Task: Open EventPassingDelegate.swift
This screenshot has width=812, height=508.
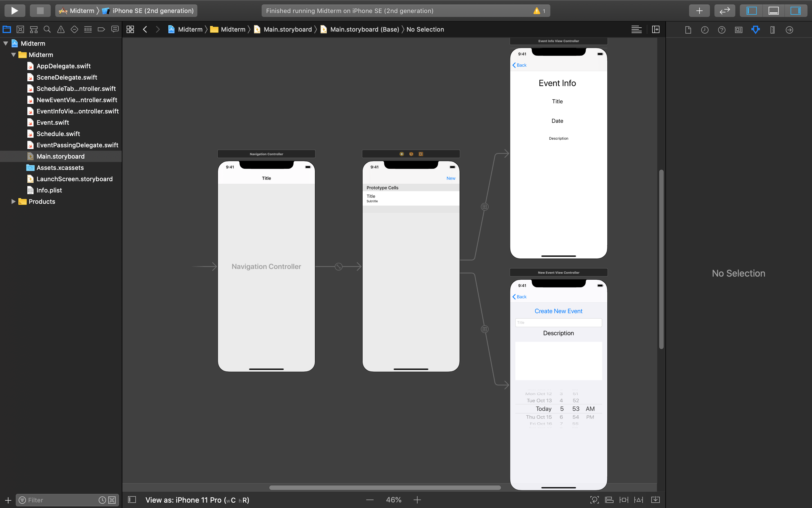Action: (x=77, y=145)
